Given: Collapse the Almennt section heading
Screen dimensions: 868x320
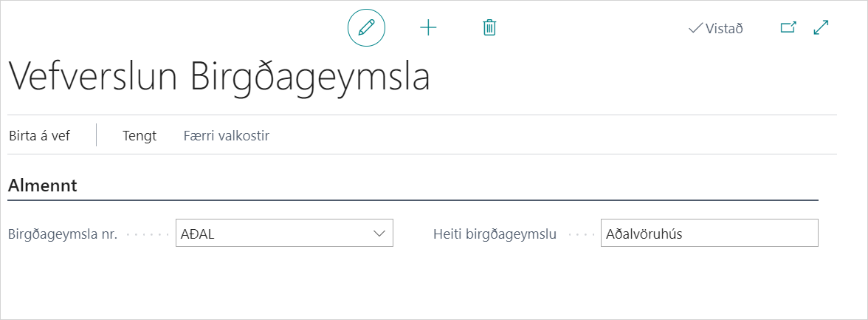Looking at the screenshot, I should 43,185.
